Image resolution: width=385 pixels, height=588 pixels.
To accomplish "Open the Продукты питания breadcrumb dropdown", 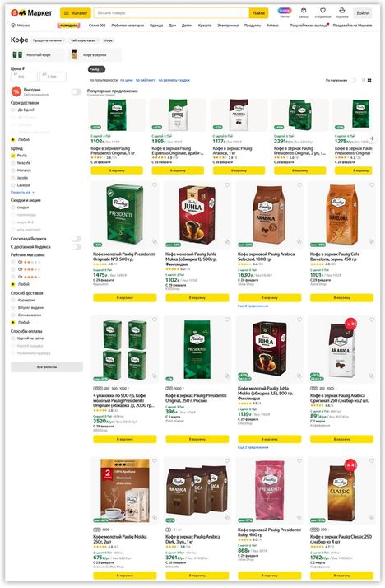I will coord(49,40).
